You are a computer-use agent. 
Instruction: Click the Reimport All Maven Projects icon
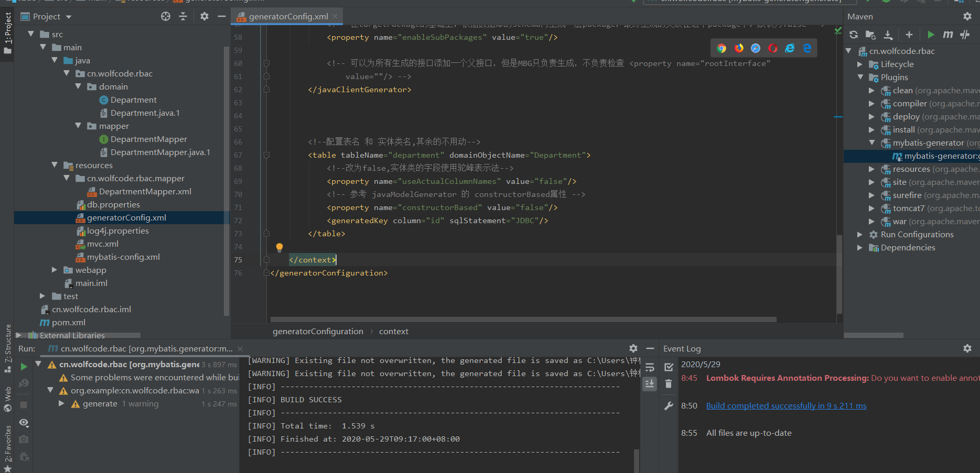pyautogui.click(x=854, y=35)
